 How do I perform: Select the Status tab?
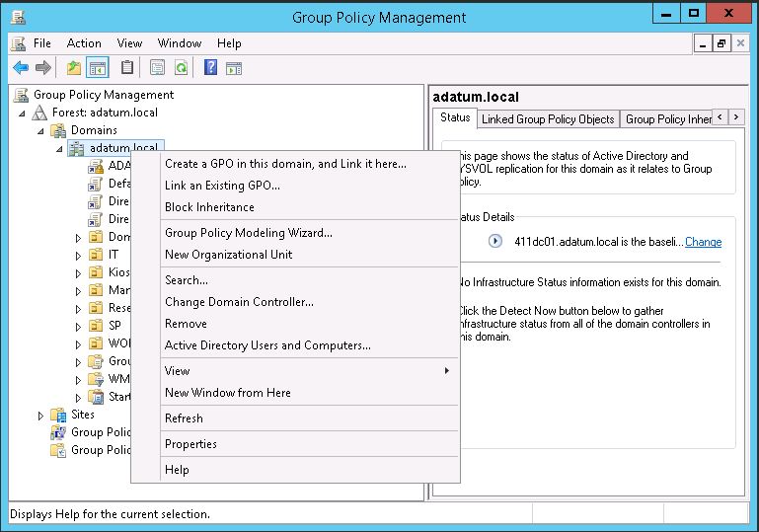click(455, 117)
